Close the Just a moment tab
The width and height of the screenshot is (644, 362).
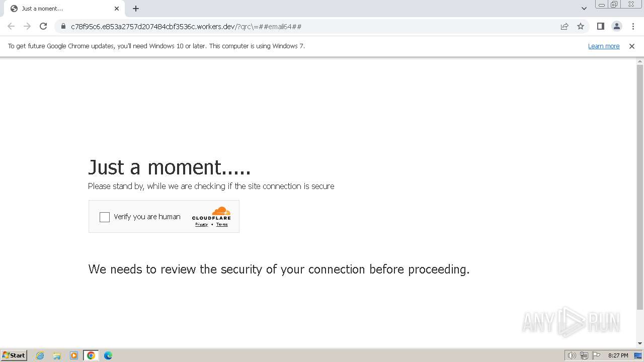[117, 9]
